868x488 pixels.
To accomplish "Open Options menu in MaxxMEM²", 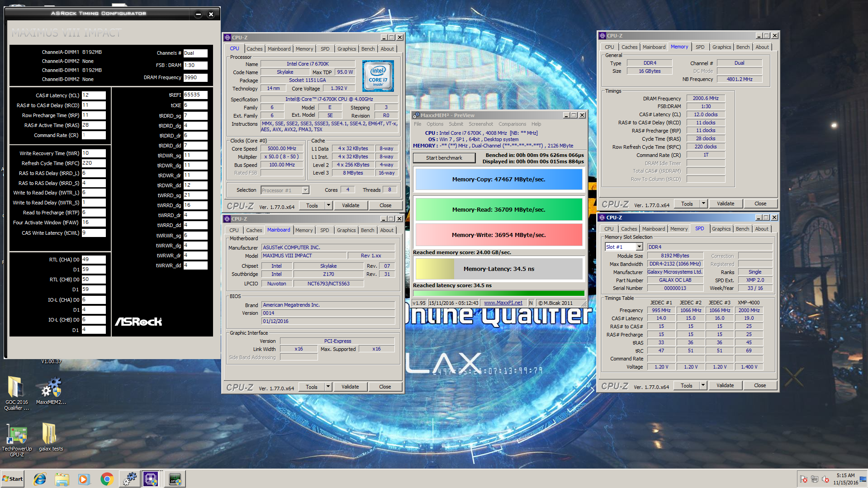I will point(435,124).
